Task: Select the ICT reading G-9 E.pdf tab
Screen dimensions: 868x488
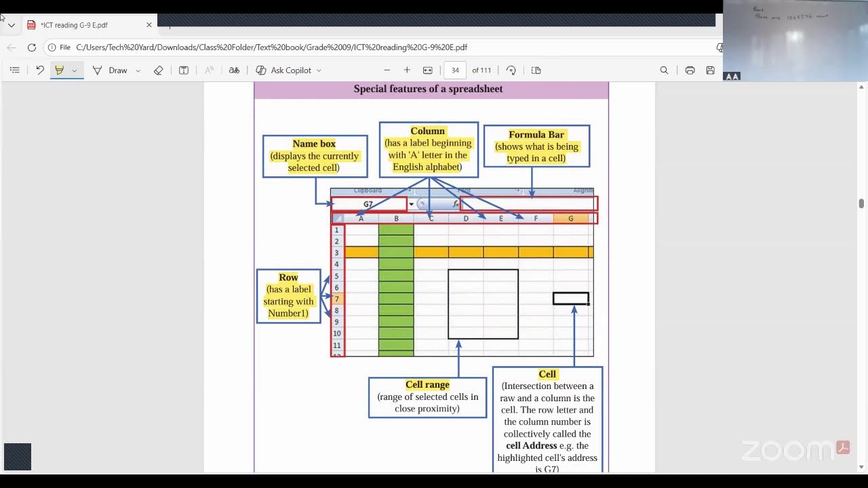Action: coord(88,25)
